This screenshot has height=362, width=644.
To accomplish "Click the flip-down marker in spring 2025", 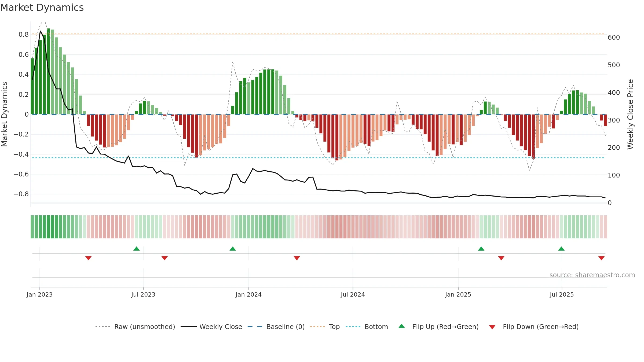I will click(x=501, y=258).
